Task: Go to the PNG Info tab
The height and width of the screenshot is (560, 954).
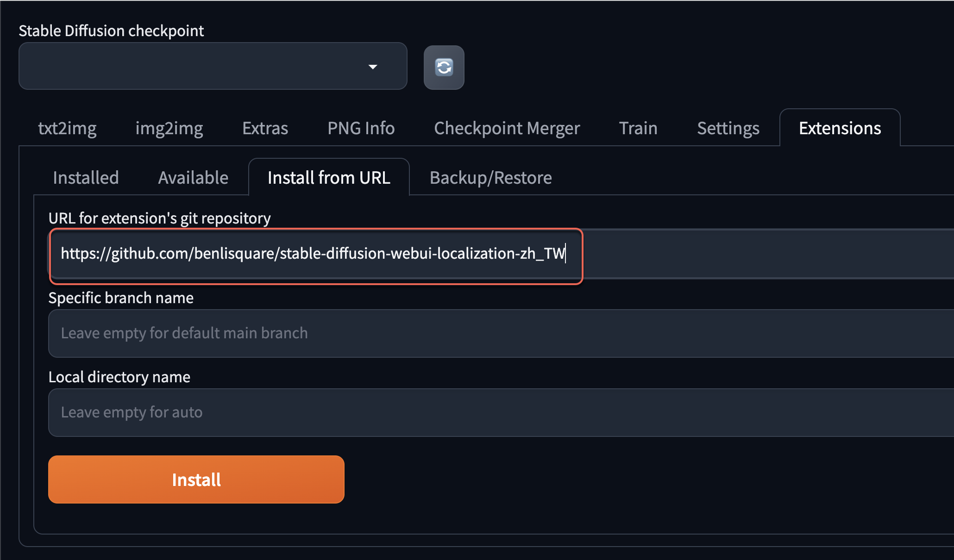Action: click(361, 128)
